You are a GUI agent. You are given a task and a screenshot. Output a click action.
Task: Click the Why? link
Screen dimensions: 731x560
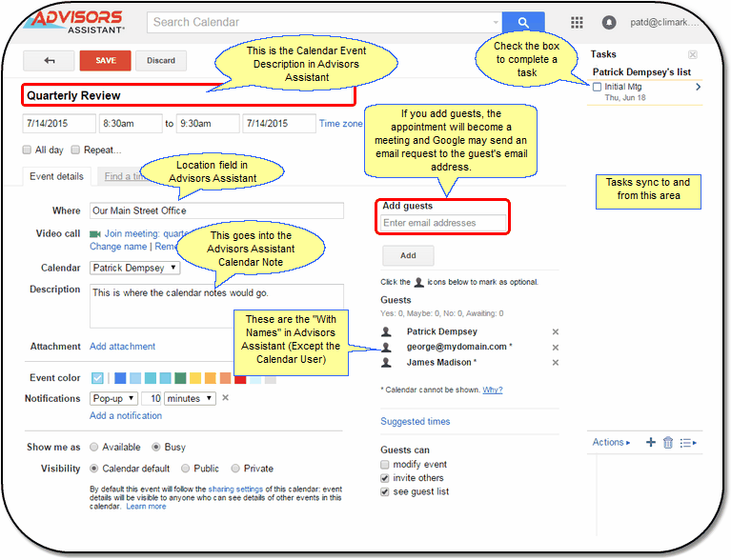(x=493, y=390)
